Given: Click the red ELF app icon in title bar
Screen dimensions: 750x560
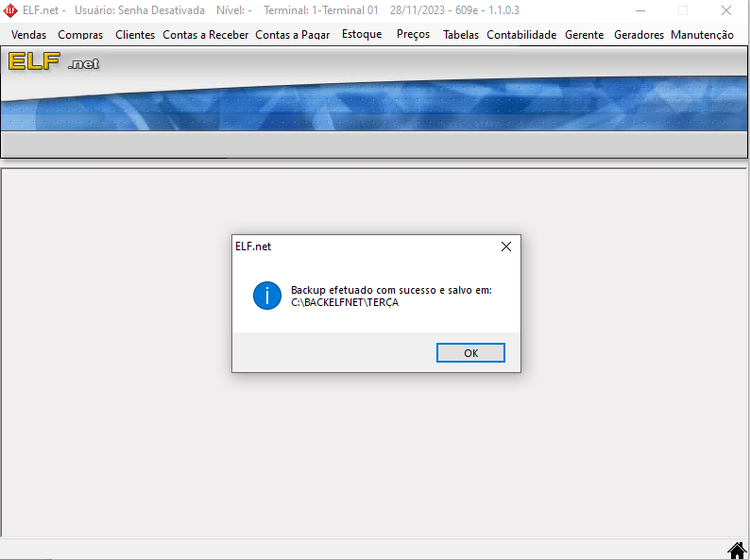Looking at the screenshot, I should coord(10,10).
